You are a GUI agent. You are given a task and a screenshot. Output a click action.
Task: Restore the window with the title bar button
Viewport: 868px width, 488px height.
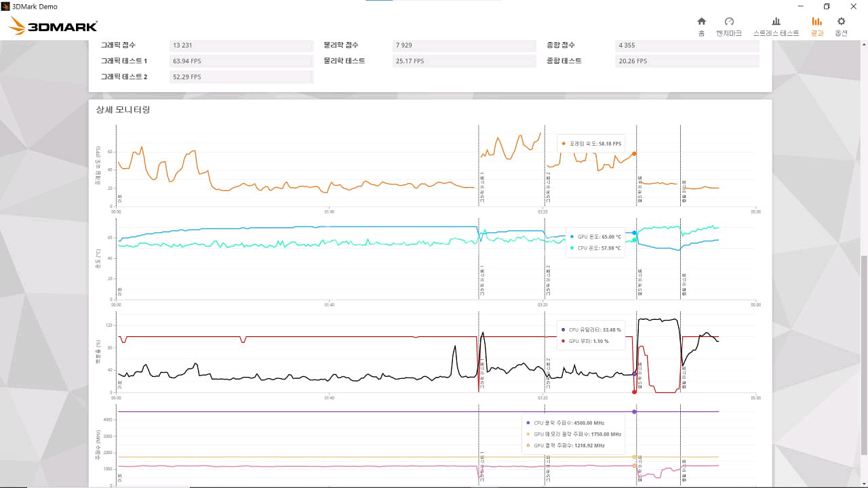pos(827,6)
